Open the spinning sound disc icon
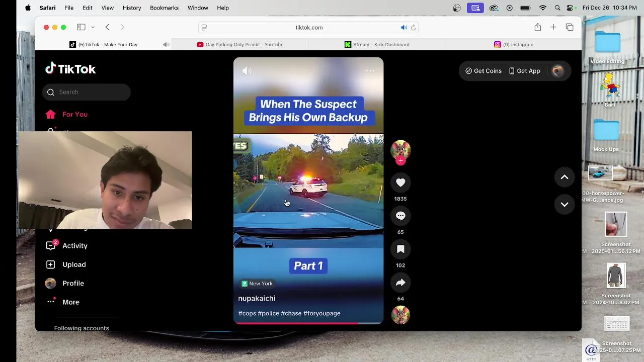 point(400,315)
